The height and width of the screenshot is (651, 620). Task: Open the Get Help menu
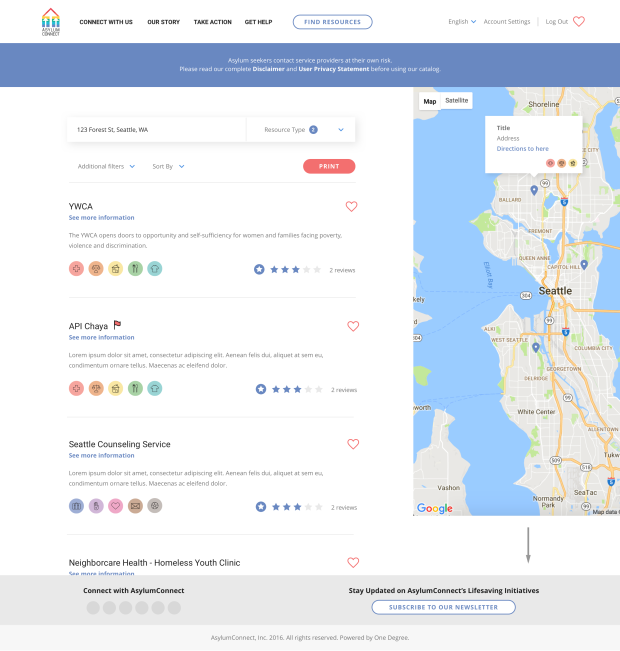pos(258,22)
